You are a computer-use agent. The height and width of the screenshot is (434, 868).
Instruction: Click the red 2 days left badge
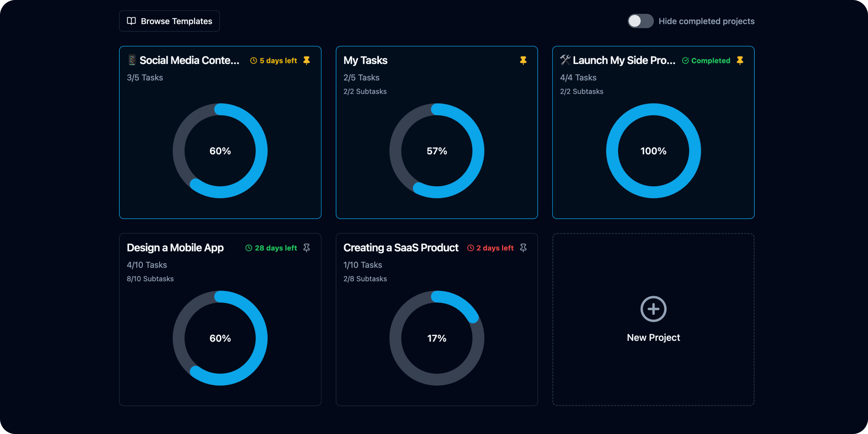[x=491, y=248]
